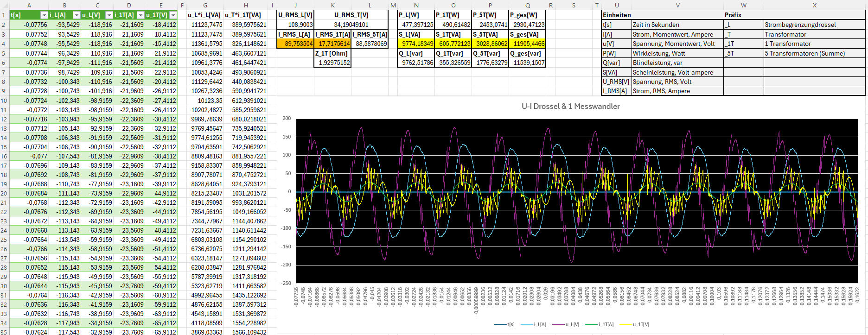Select column V header
Screen dimensions: 868x335
click(677, 5)
